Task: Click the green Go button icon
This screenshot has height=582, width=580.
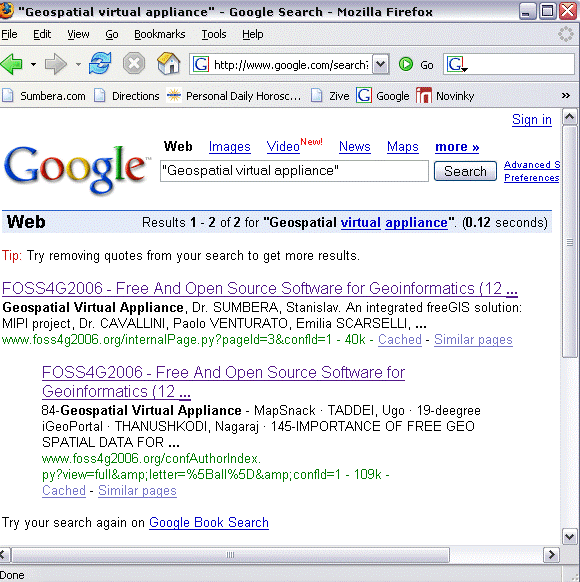Action: point(406,65)
